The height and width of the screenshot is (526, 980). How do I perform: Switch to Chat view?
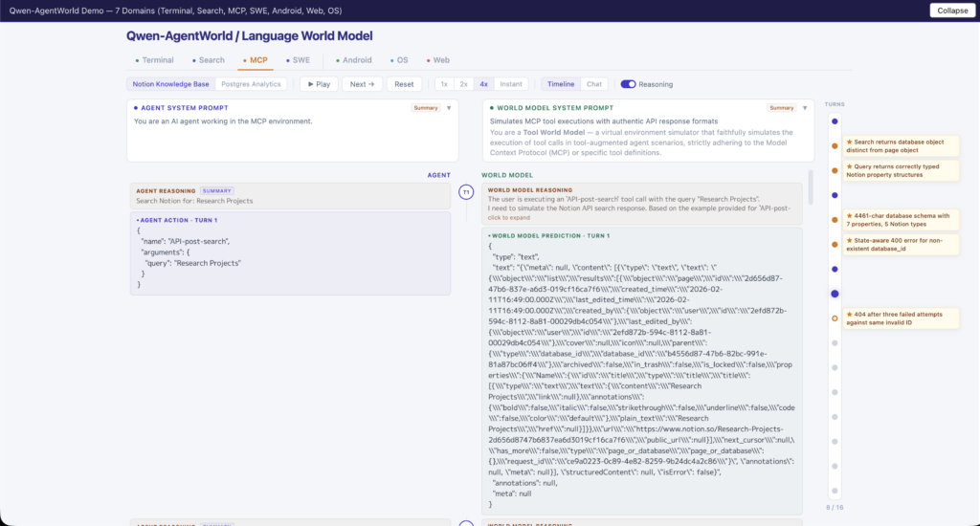coord(593,84)
